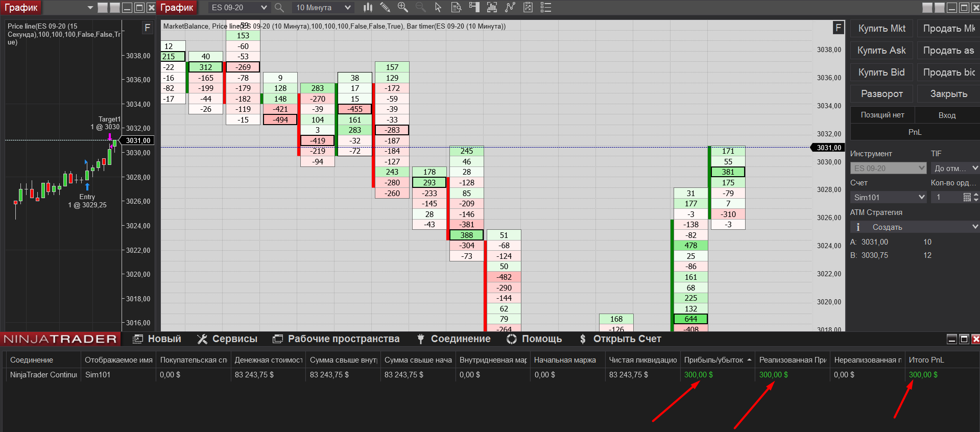Select the drawing tools pencil icon
Viewport: 980px width, 432px height.
[x=385, y=7]
